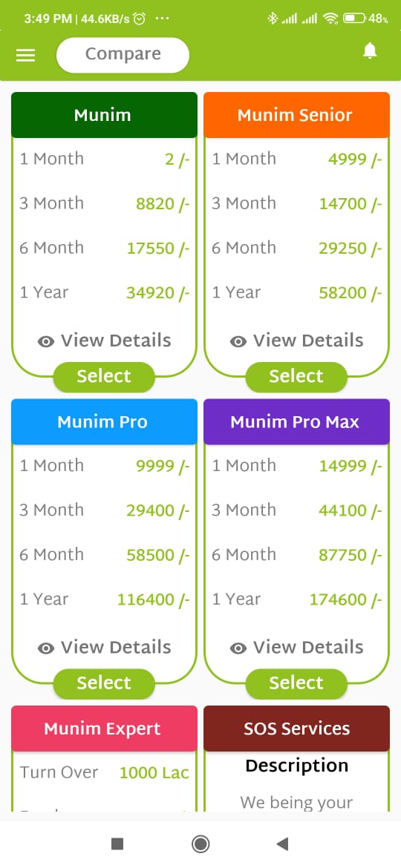
Task: Click the purple Munim Pro Max header
Action: [297, 422]
